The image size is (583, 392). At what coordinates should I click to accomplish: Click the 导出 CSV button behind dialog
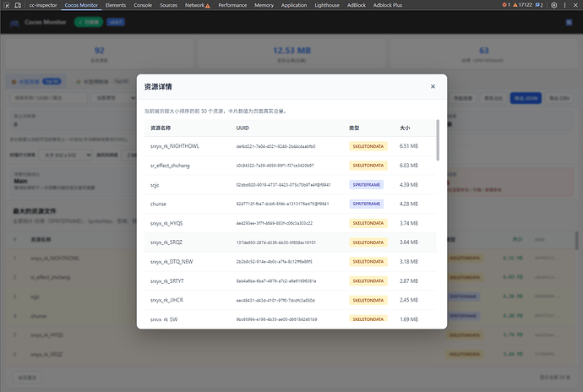tap(559, 98)
